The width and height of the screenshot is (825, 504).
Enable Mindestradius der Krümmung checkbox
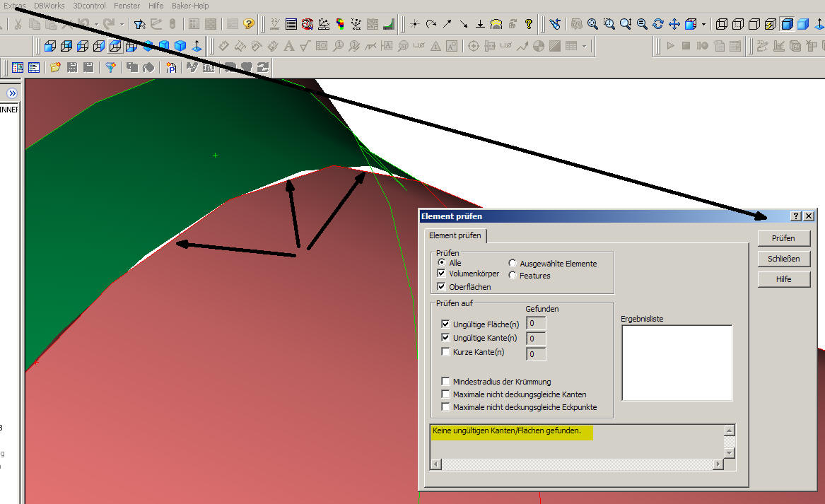point(445,382)
